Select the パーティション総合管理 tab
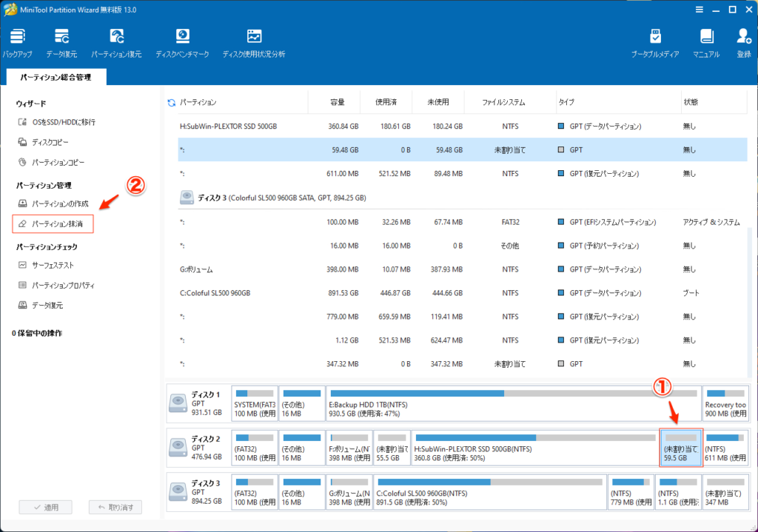Screen dimensions: 758x532 (x=57, y=77)
